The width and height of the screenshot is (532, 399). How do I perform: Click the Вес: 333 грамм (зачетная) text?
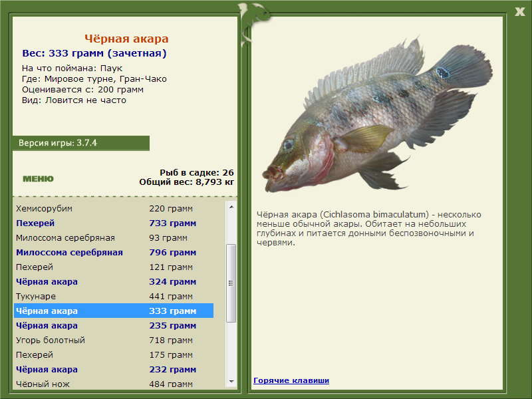pos(94,54)
